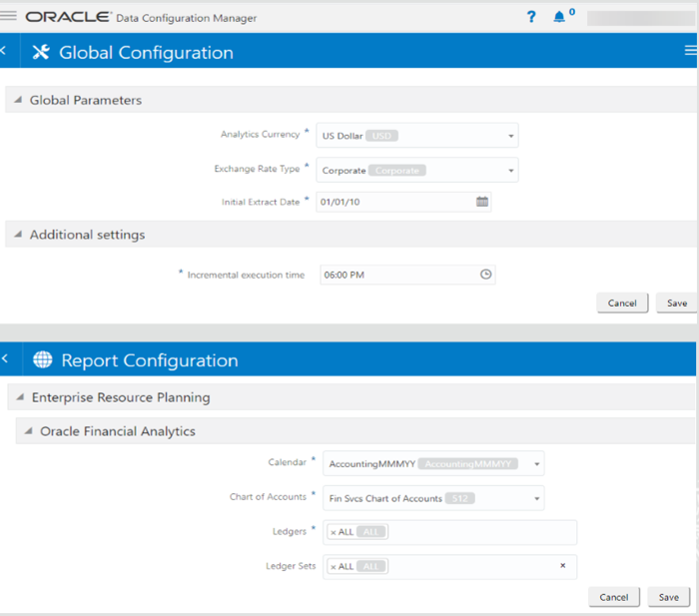Image resolution: width=699 pixels, height=616 pixels.
Task: Collapse the Enterprise Resource Planning section
Action: click(20, 396)
